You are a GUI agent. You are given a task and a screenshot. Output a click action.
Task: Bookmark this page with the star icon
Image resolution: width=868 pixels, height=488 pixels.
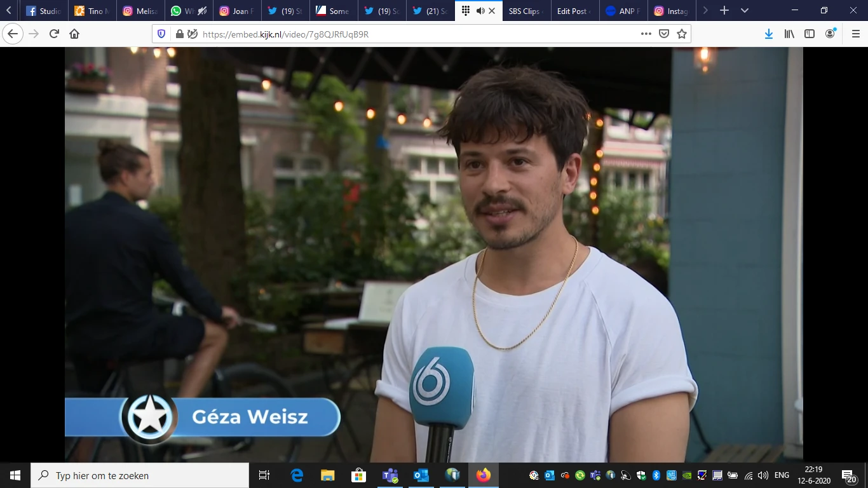click(682, 34)
